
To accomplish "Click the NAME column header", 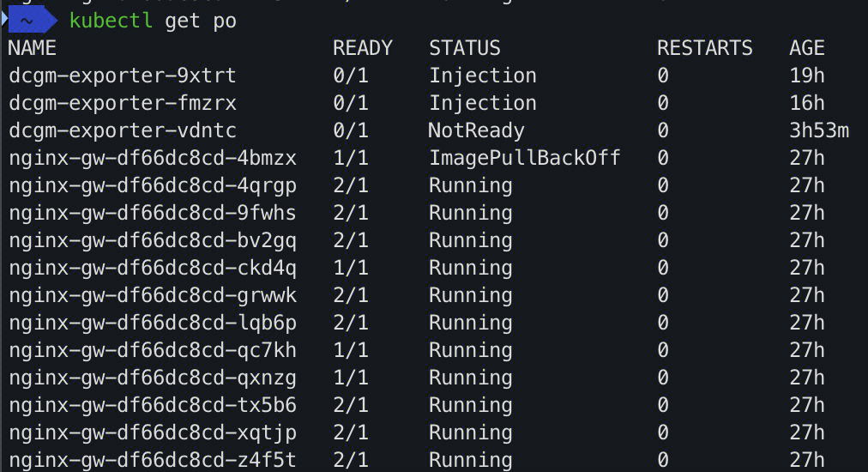I will tap(32, 48).
